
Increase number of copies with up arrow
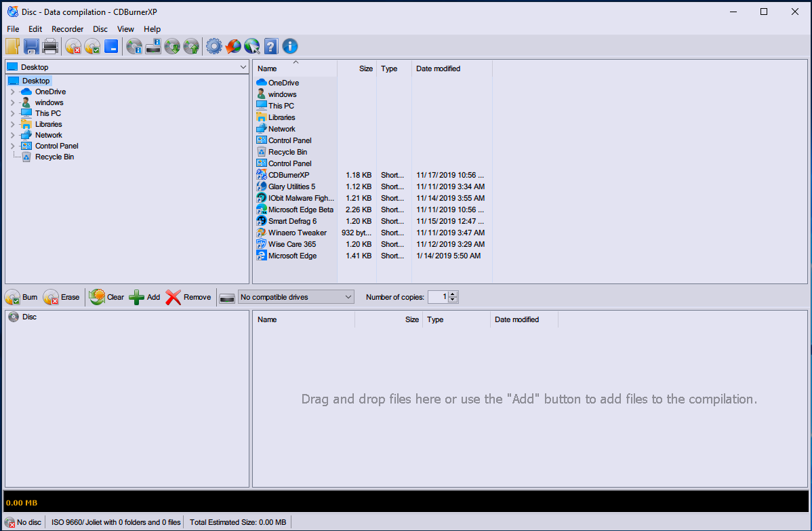453,294
